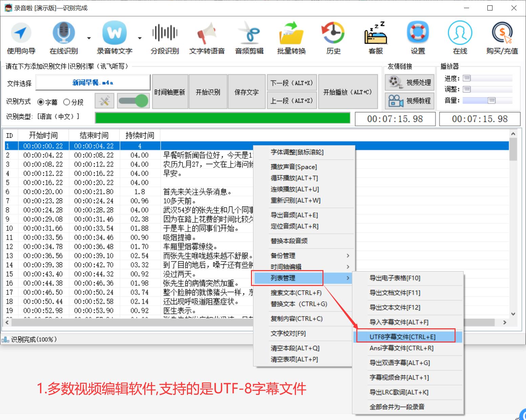
Task: Click 保存文字 button
Action: pos(247,92)
